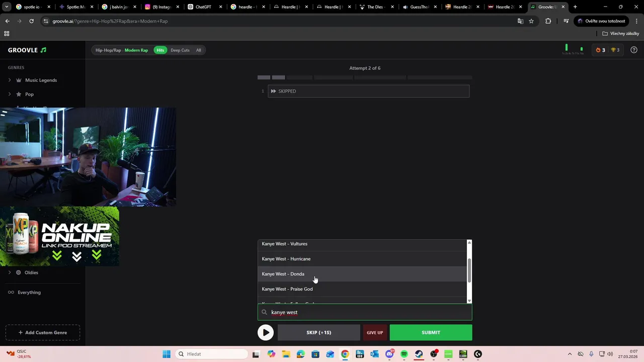Click the GROOVLE logo

(27, 50)
